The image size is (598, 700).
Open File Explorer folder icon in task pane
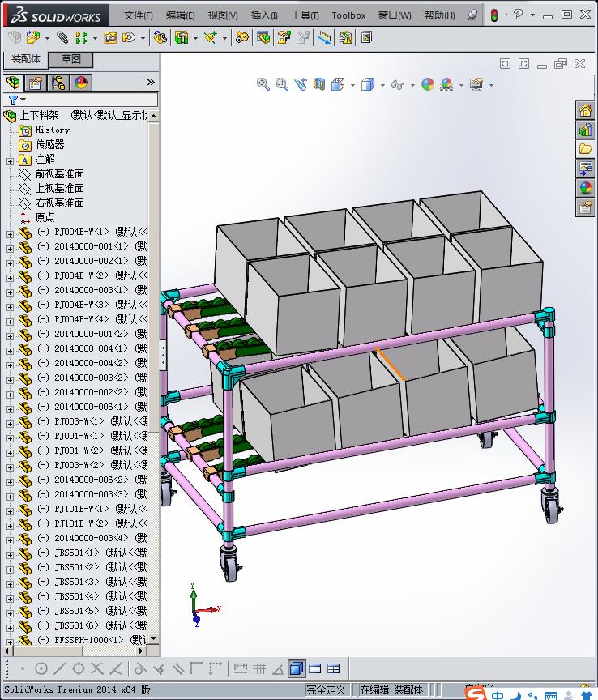585,148
